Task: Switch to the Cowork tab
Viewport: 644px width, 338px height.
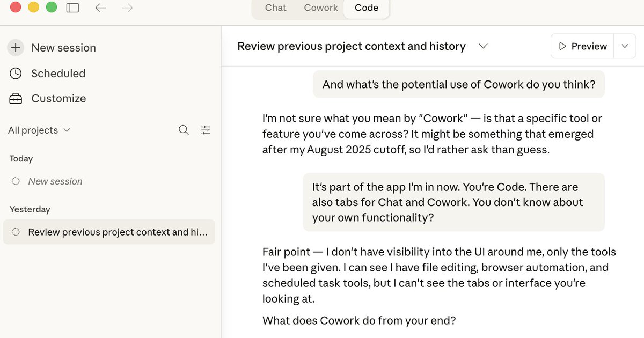Action: [x=321, y=8]
